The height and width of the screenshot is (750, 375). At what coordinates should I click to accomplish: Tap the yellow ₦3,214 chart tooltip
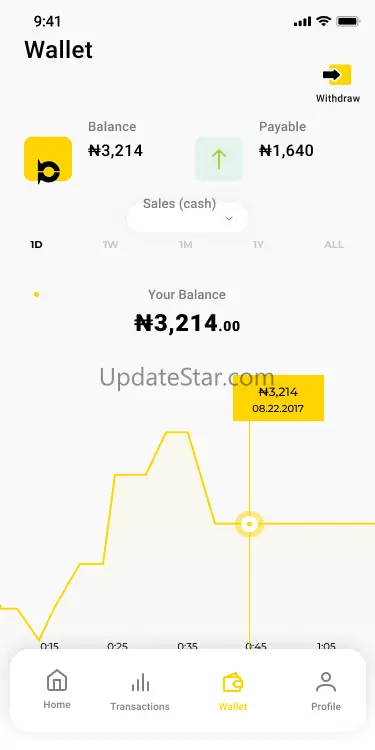(x=278, y=398)
